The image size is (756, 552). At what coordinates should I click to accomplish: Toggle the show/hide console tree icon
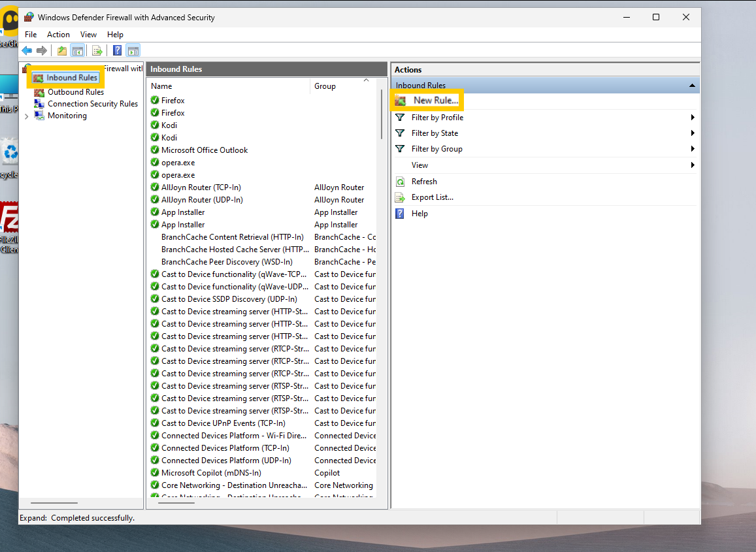click(78, 50)
